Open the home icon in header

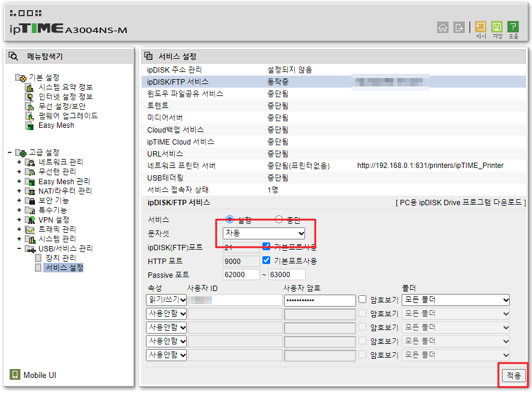[443, 27]
